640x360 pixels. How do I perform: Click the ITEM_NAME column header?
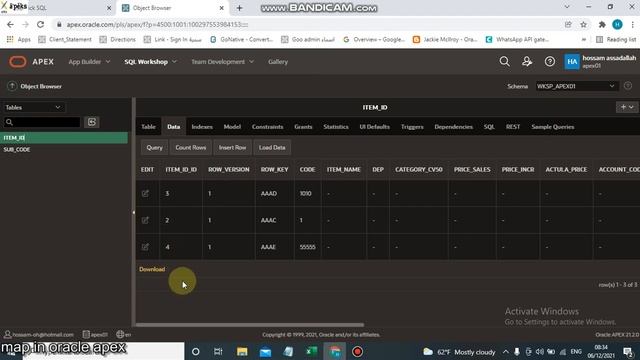(x=344, y=169)
